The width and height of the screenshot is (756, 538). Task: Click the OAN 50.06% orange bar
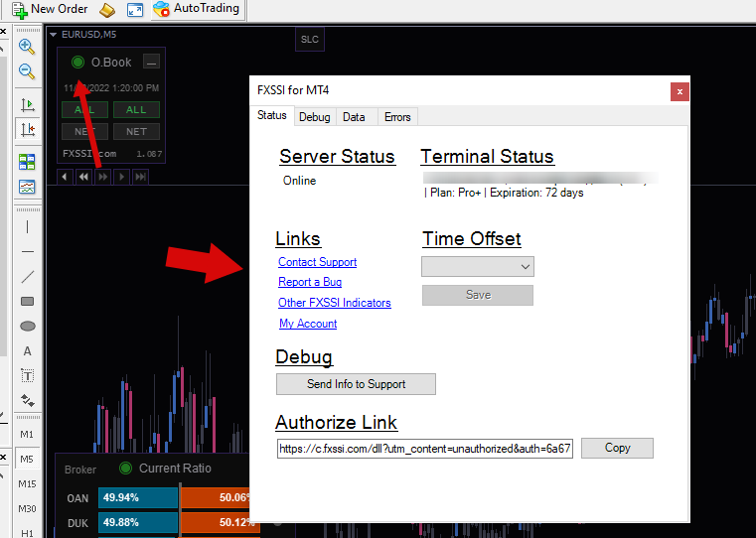click(216, 497)
